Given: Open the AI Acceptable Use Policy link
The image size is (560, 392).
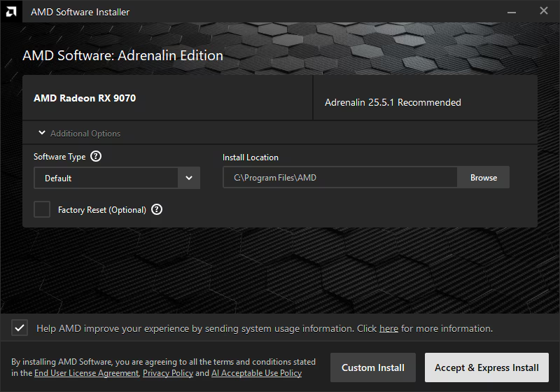Looking at the screenshot, I should click(x=256, y=373).
